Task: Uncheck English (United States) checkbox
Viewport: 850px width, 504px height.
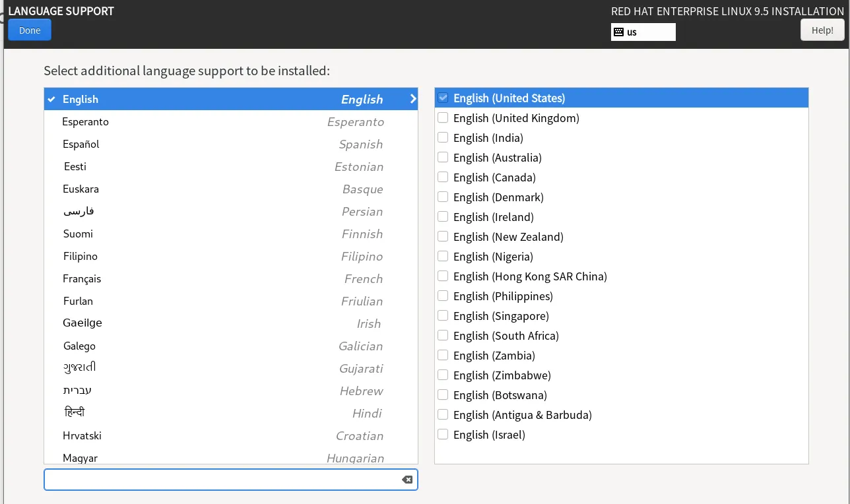Action: point(443,98)
